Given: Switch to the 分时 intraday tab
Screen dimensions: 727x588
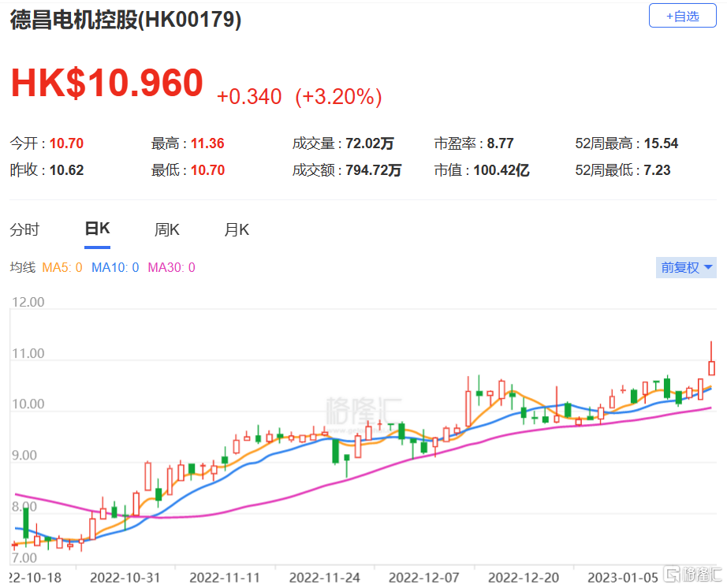Looking at the screenshot, I should coord(24,229).
